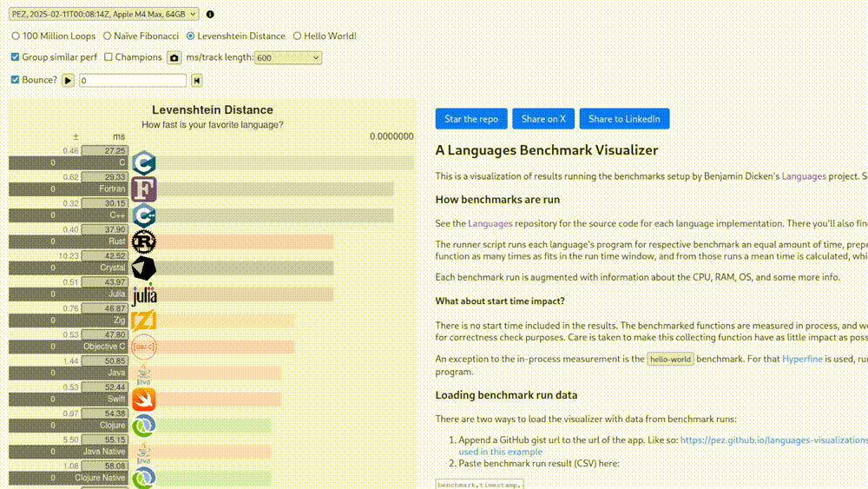Select the 100 Million Loops benchmark

click(16, 36)
